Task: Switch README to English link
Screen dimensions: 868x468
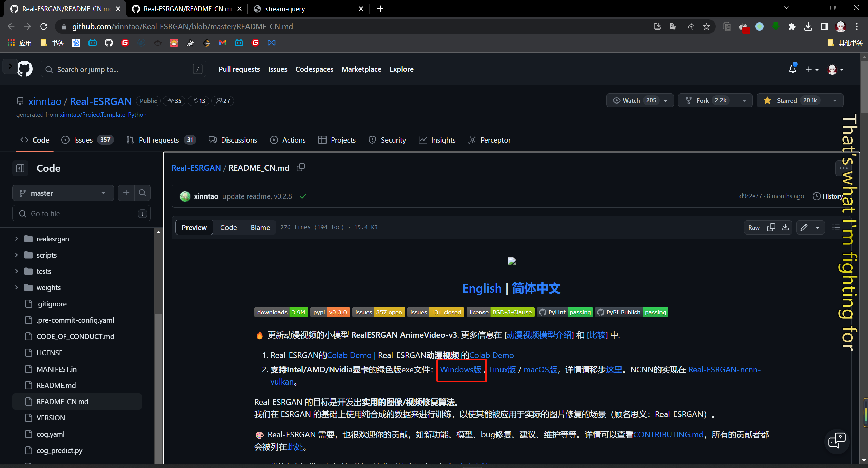Action: [x=482, y=288]
